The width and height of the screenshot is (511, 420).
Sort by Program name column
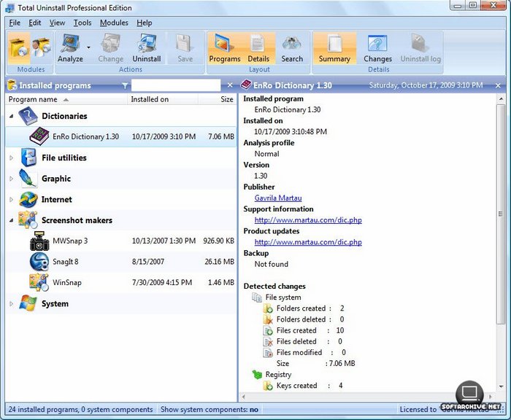pyautogui.click(x=66, y=99)
